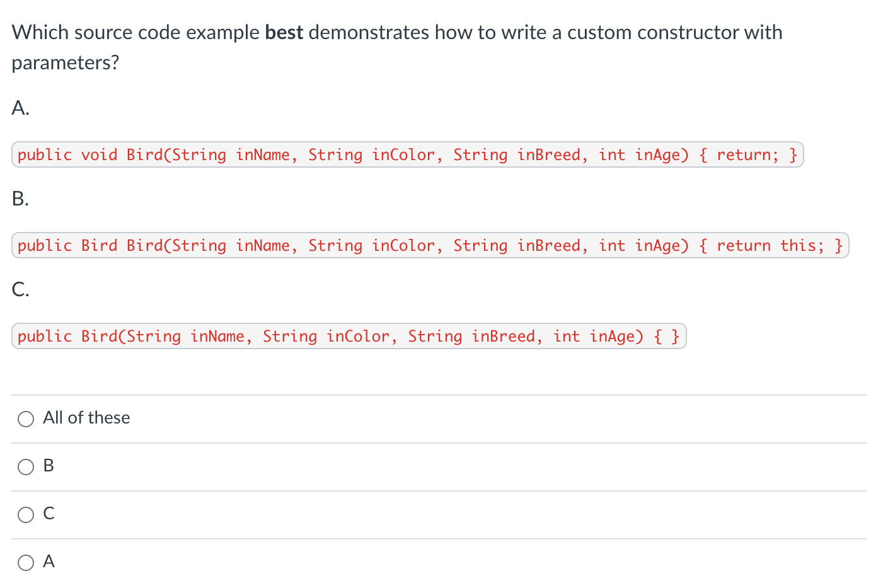Click the 'C.' heading above third snippet
The height and width of the screenshot is (588, 871).
coord(20,290)
